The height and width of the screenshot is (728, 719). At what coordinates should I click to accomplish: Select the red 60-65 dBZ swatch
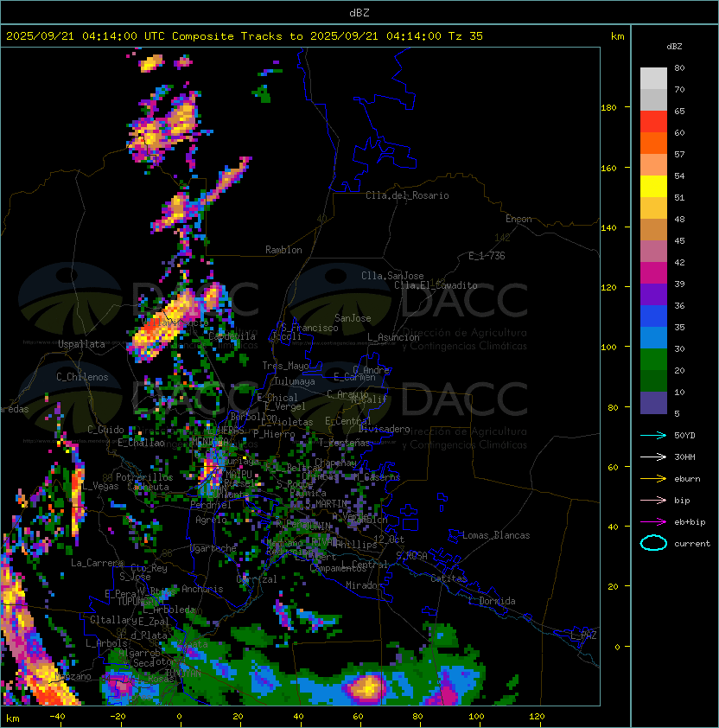(x=653, y=122)
